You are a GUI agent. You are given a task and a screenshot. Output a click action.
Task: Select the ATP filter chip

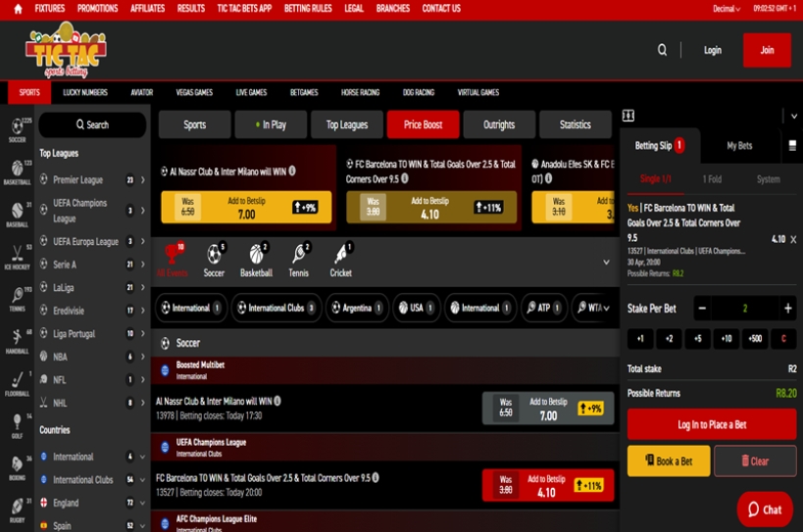543,308
